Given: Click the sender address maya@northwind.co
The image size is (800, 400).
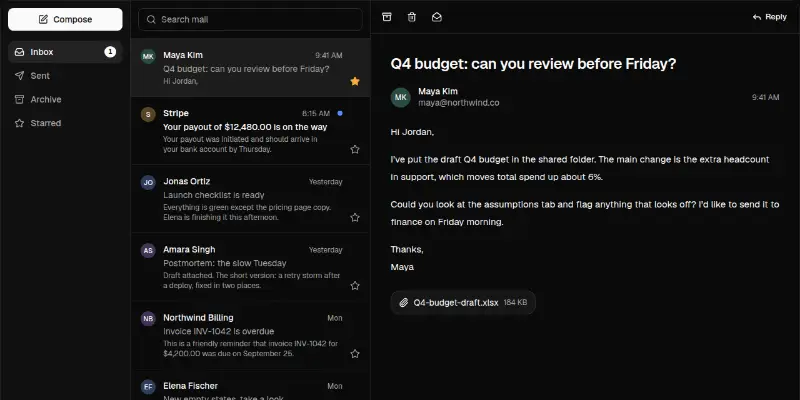Looking at the screenshot, I should pyautogui.click(x=459, y=103).
